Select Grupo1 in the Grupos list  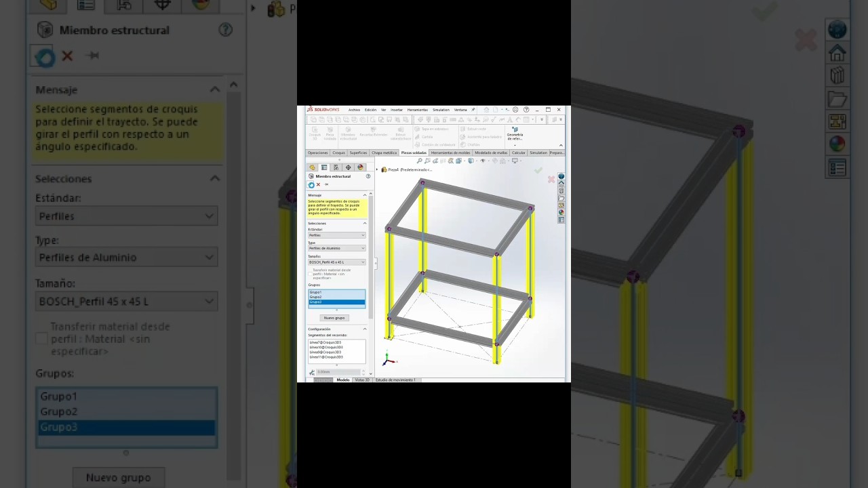pyautogui.click(x=337, y=292)
